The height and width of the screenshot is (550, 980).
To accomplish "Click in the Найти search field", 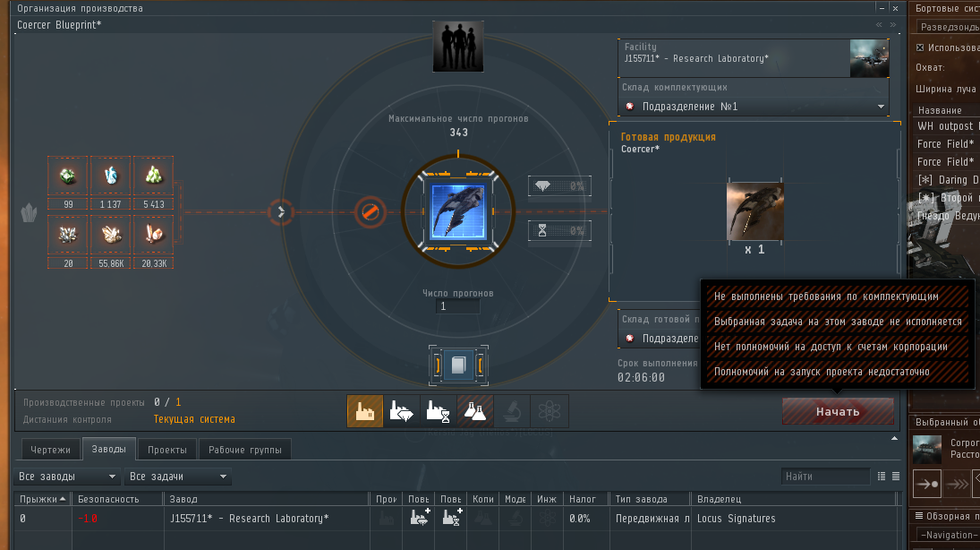I will (825, 477).
